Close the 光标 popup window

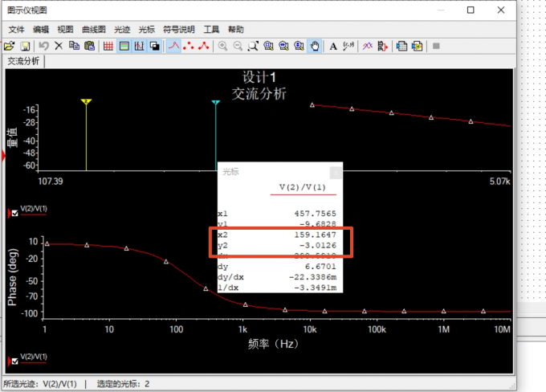click(336, 173)
